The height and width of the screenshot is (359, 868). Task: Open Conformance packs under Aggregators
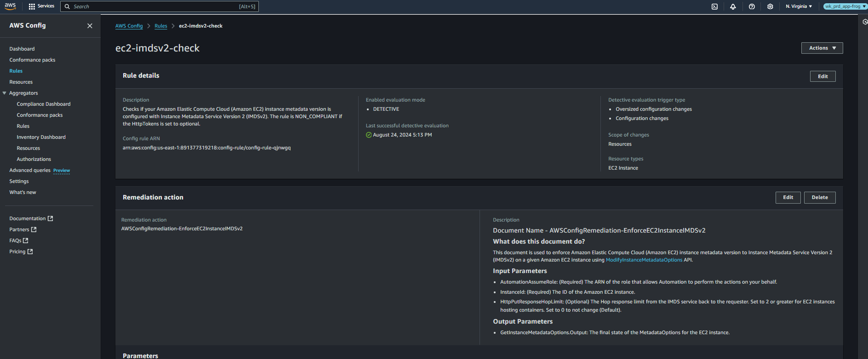40,115
